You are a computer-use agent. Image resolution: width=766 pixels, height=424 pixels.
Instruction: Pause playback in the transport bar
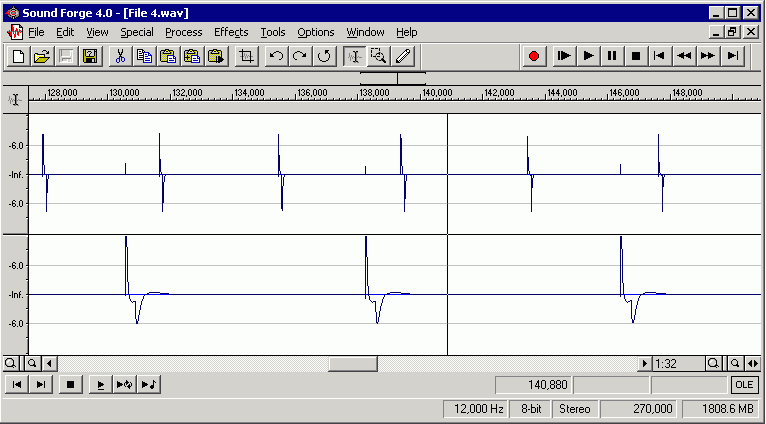(612, 56)
